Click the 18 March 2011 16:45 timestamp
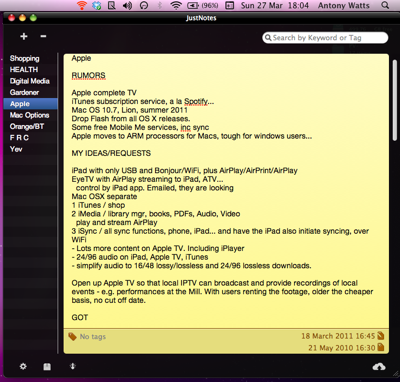The height and width of the screenshot is (382, 400). tap(338, 336)
